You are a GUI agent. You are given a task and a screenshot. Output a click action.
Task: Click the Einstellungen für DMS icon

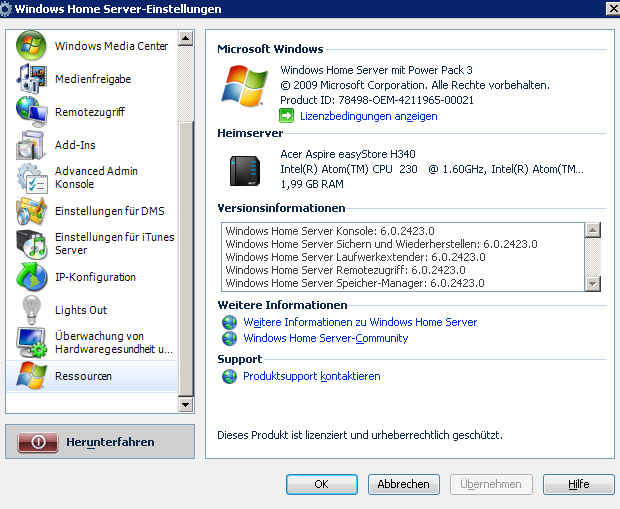(x=31, y=211)
